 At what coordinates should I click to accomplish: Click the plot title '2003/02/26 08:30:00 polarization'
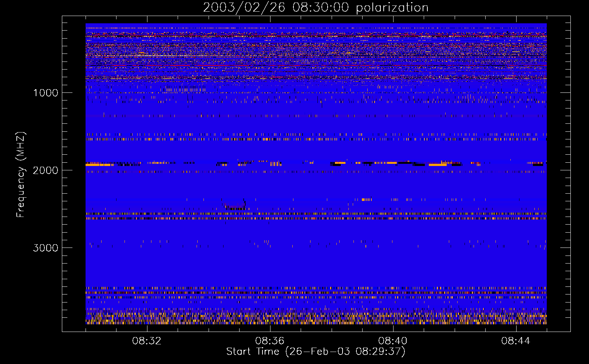pyautogui.click(x=316, y=7)
